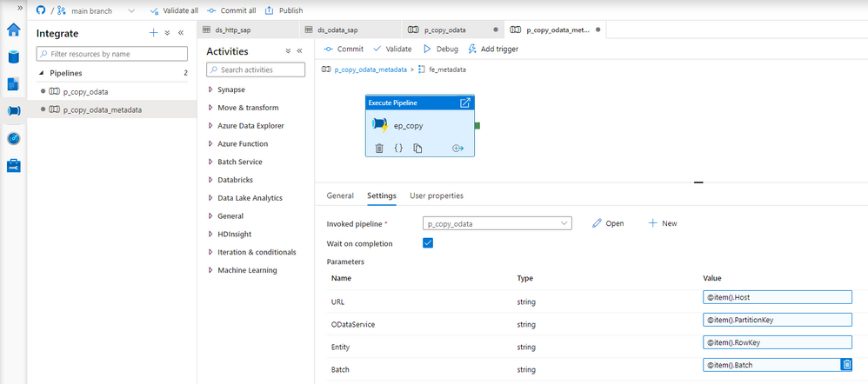Click Add trigger

click(493, 49)
